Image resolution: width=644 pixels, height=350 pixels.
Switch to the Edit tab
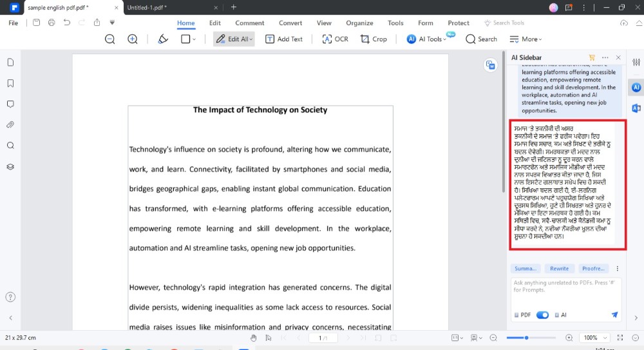point(215,23)
